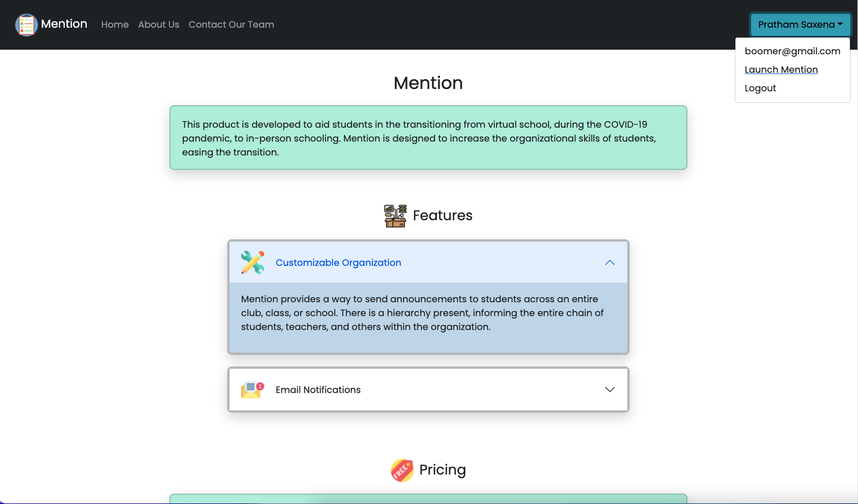Screen dimensions: 858x504
Task: Click the Pricing section heading
Action: tap(442, 470)
